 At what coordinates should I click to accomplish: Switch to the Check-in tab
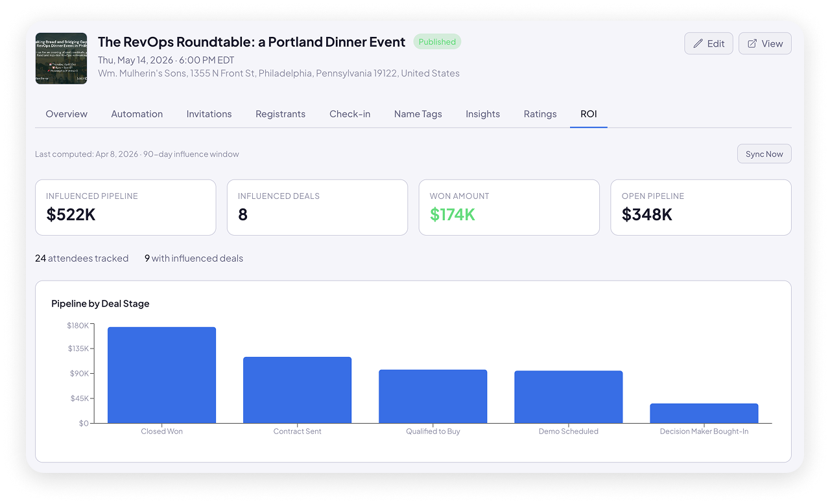click(350, 114)
